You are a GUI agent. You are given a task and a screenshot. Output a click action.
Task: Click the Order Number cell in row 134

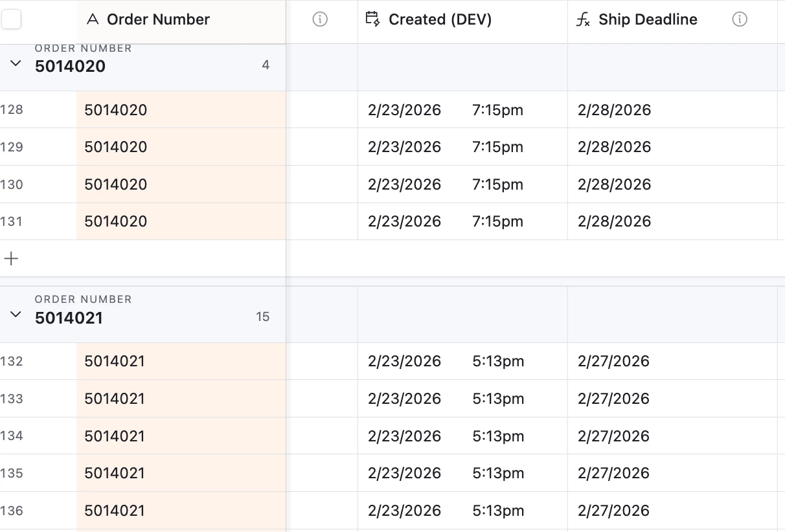181,436
